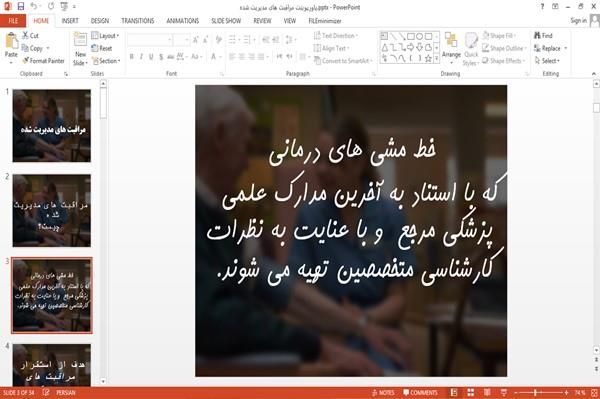
Task: Open the FILEminimizer tab
Action: click(325, 21)
